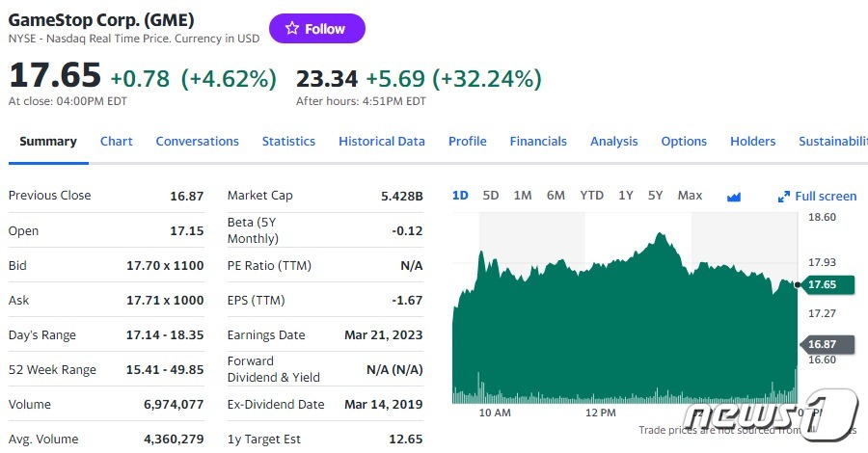Show the Max chart range
The height and width of the screenshot is (453, 868).
pos(690,196)
